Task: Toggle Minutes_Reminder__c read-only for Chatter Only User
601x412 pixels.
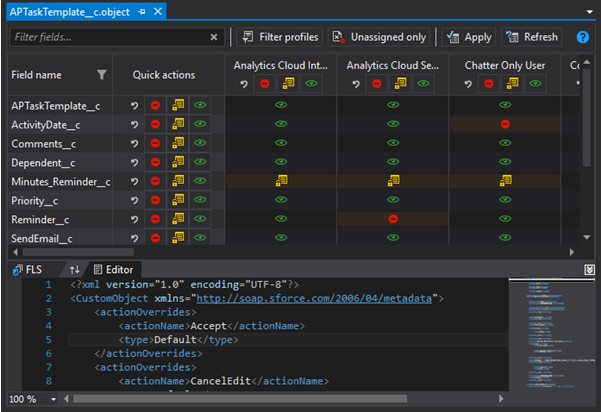Action: [x=505, y=181]
